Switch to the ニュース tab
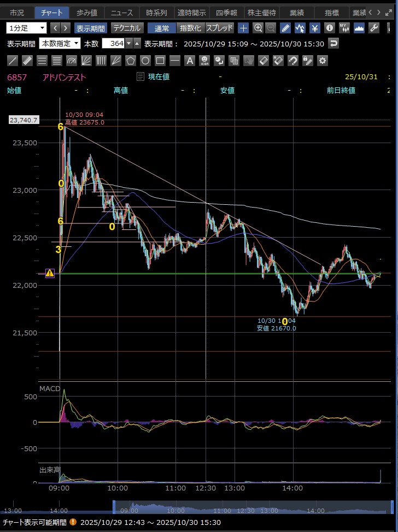The height and width of the screenshot is (532, 398). [121, 13]
